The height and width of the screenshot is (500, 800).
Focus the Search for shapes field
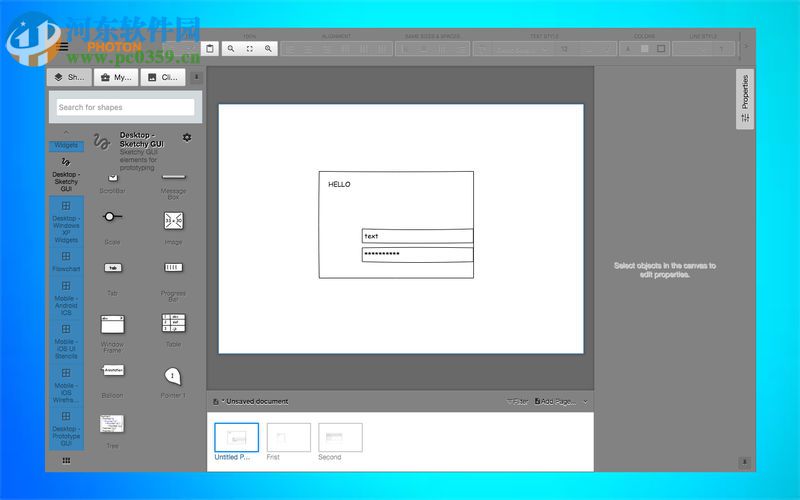click(x=126, y=107)
